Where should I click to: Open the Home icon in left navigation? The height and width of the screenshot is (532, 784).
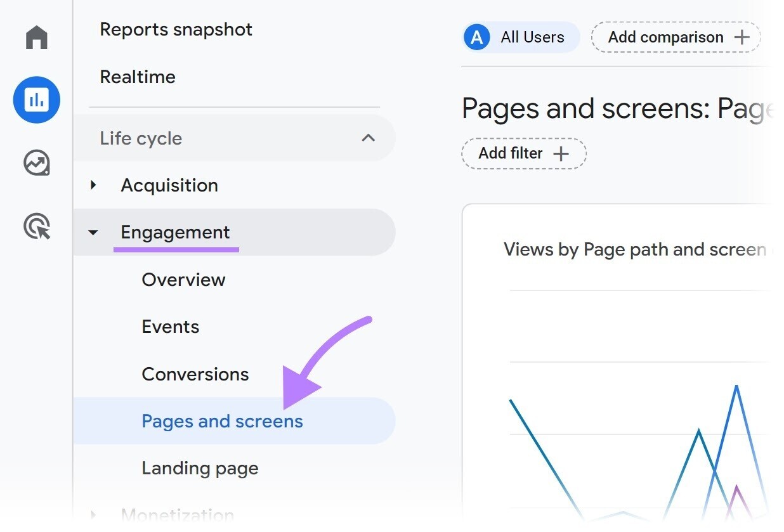pos(36,38)
